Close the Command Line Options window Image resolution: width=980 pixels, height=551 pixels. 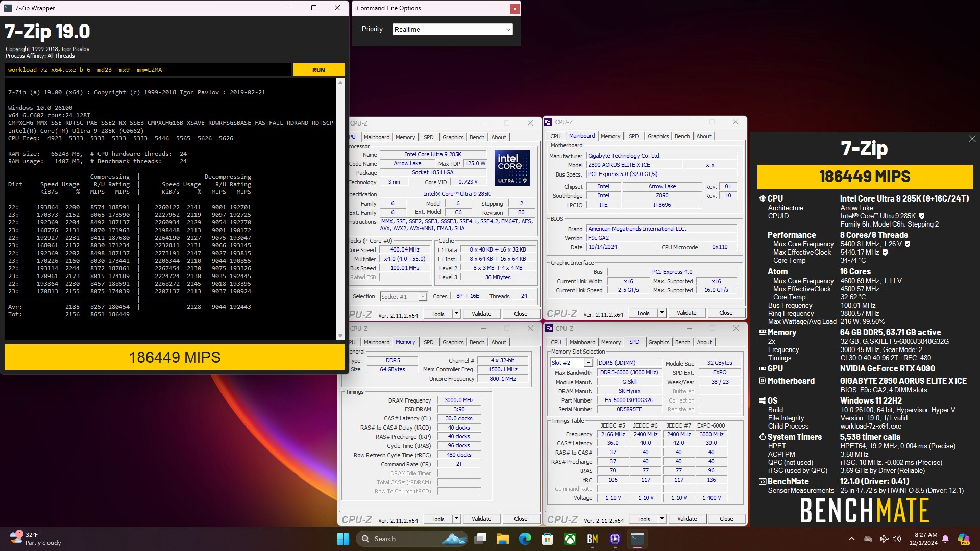[515, 9]
